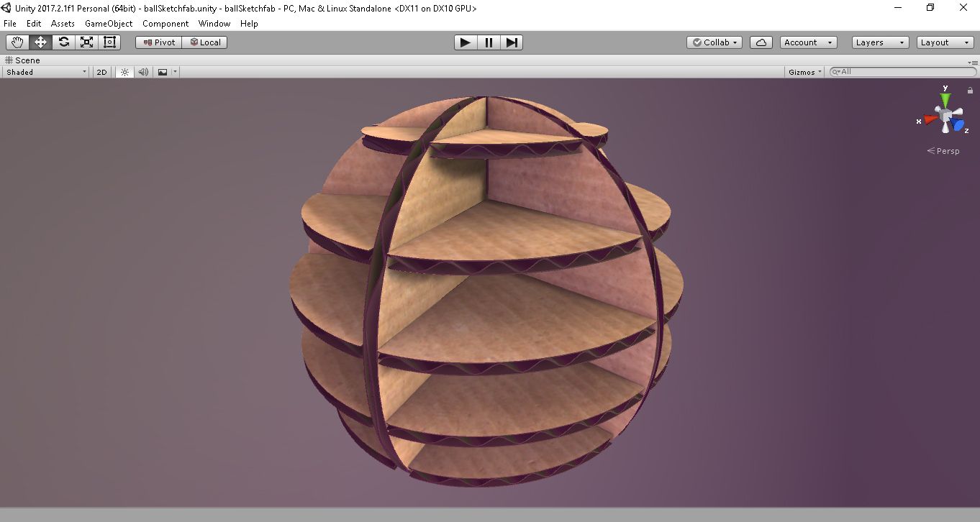This screenshot has height=522, width=980.
Task: Open the Gizmos dropdown
Action: (x=805, y=72)
